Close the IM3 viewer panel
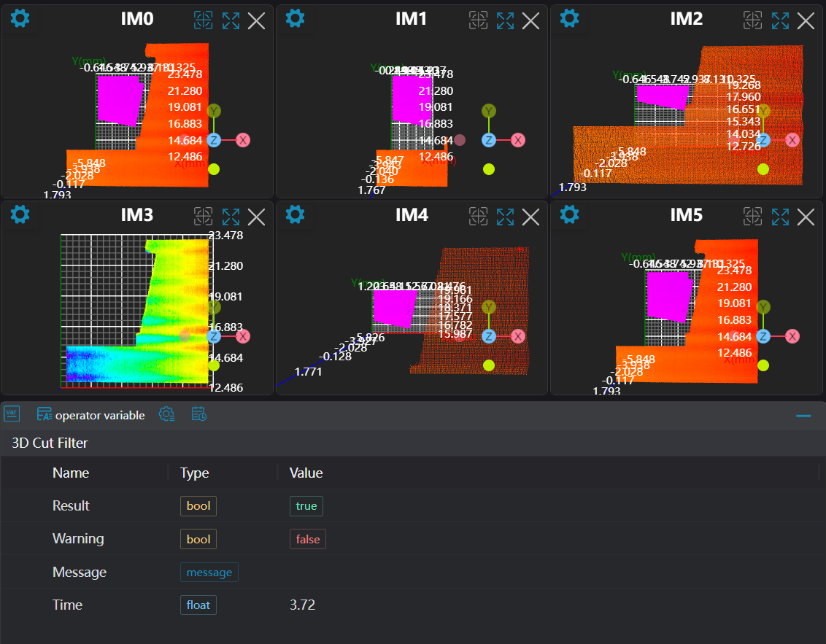The height and width of the screenshot is (644, 826). point(256,217)
